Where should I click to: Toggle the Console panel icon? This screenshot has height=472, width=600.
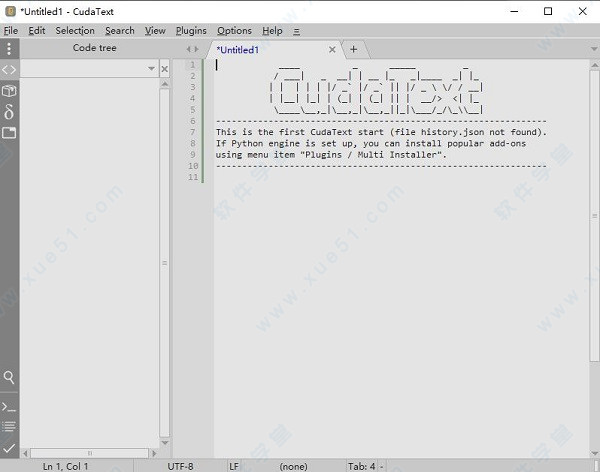(x=9, y=407)
